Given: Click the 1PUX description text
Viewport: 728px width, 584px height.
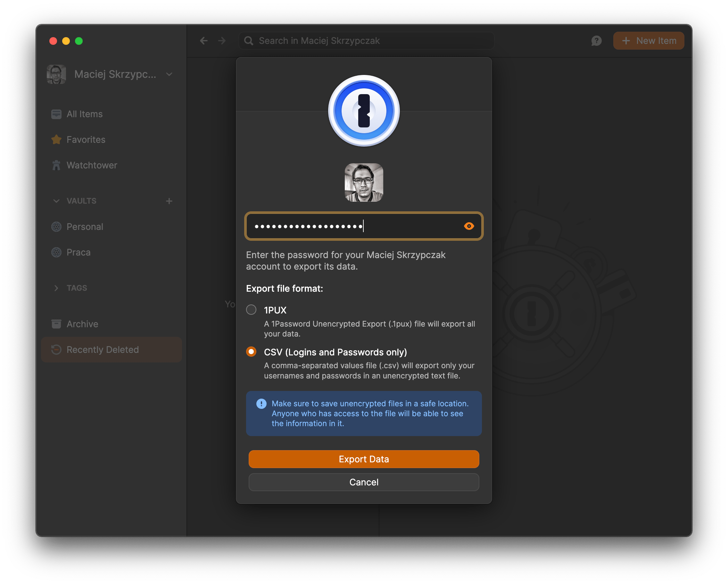Looking at the screenshot, I should [x=369, y=329].
